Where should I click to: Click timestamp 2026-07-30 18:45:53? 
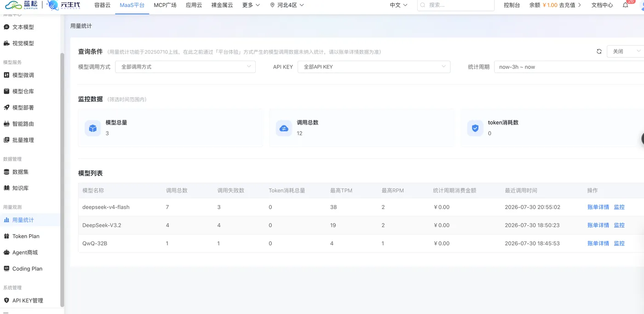tap(532, 243)
